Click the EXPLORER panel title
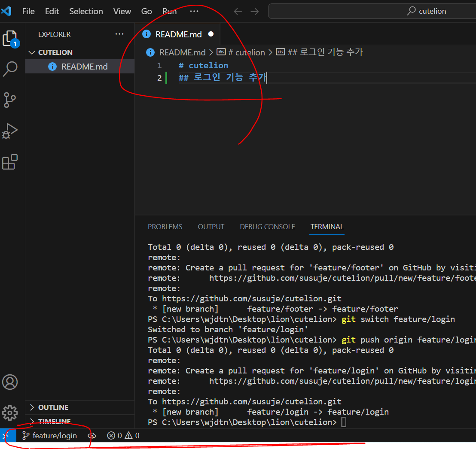The image size is (476, 449). 54,34
